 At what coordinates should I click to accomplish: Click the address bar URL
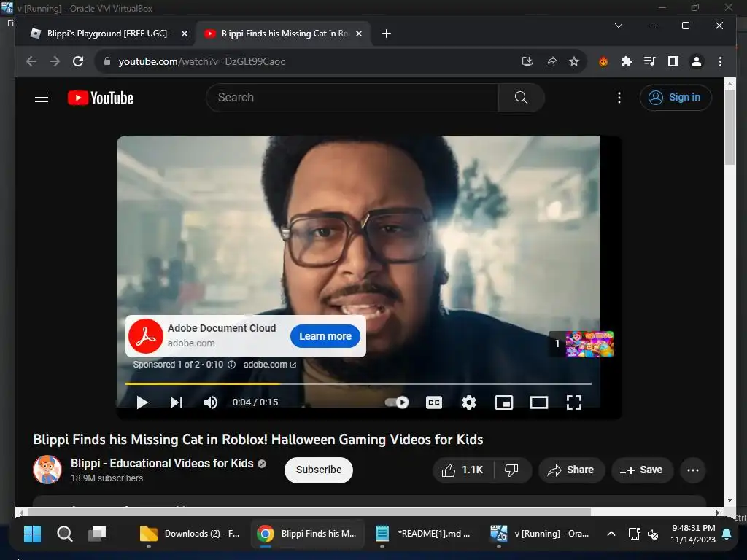[x=202, y=61]
